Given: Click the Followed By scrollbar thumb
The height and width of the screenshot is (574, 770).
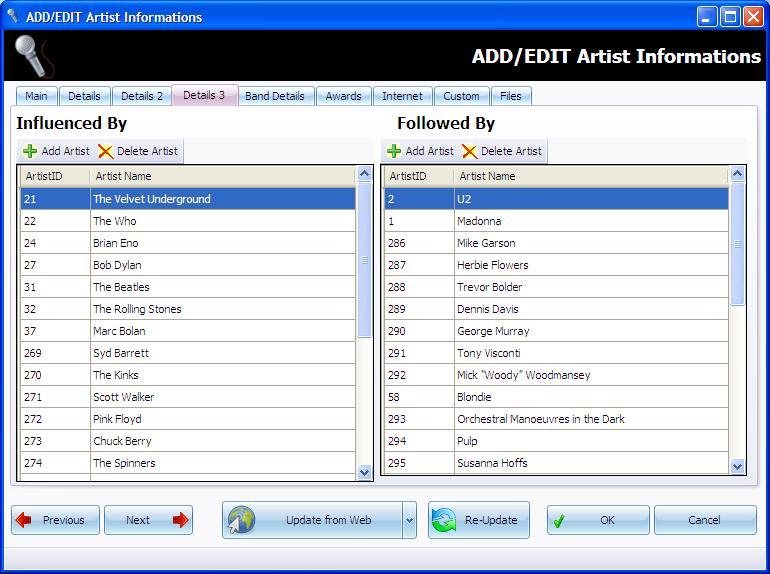Looking at the screenshot, I should click(x=737, y=244).
